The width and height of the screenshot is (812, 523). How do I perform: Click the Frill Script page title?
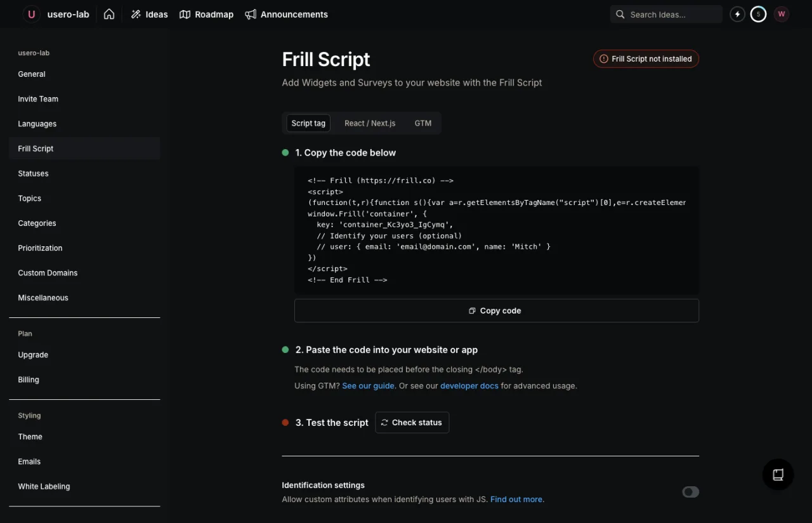pyautogui.click(x=326, y=59)
